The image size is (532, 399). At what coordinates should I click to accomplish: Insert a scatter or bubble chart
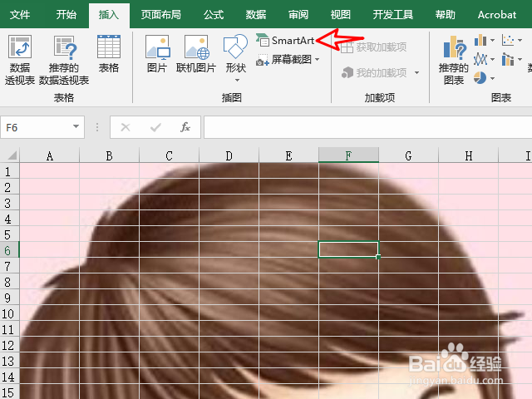click(508, 41)
